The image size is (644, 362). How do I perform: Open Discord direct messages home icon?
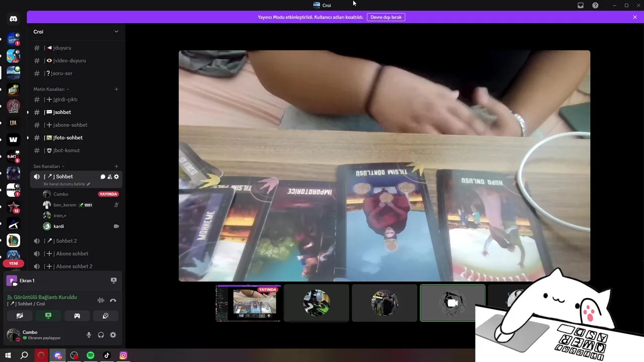(x=13, y=19)
